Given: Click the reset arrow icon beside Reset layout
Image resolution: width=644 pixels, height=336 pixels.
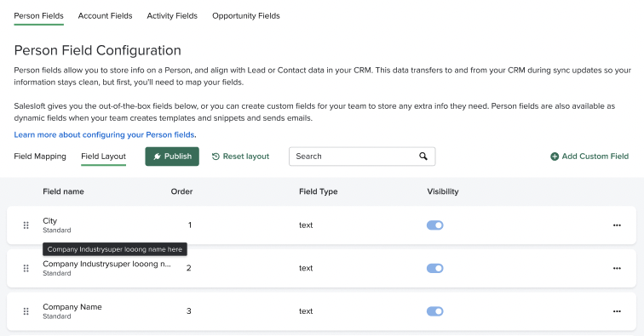Looking at the screenshot, I should click(216, 157).
